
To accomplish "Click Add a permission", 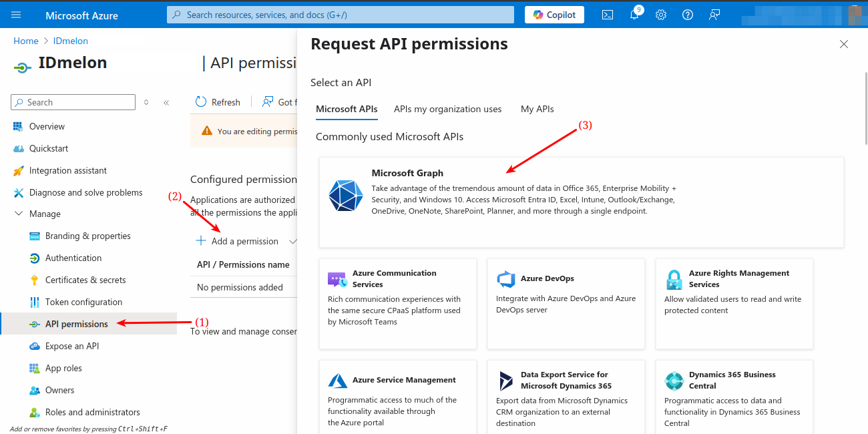I will tap(237, 241).
